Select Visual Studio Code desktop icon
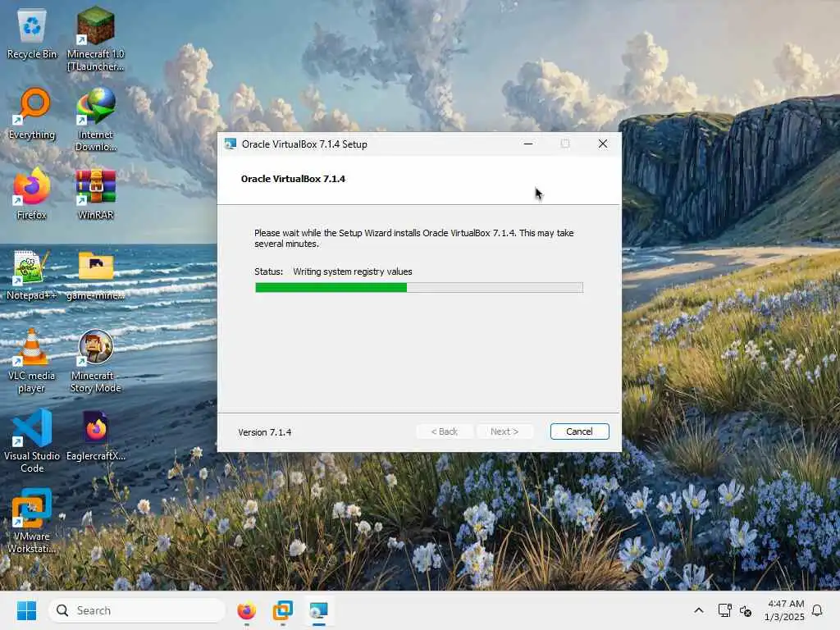The height and width of the screenshot is (630, 840). [x=32, y=441]
